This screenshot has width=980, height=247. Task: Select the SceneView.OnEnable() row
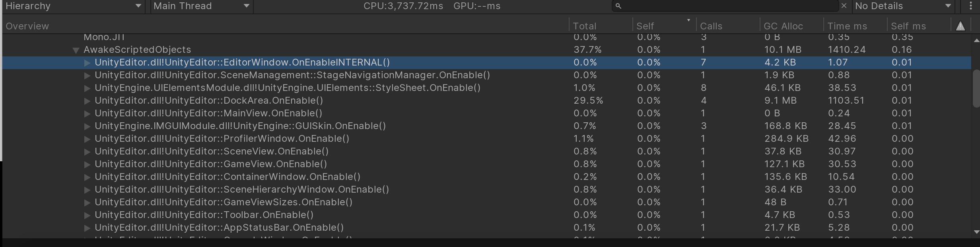click(211, 151)
